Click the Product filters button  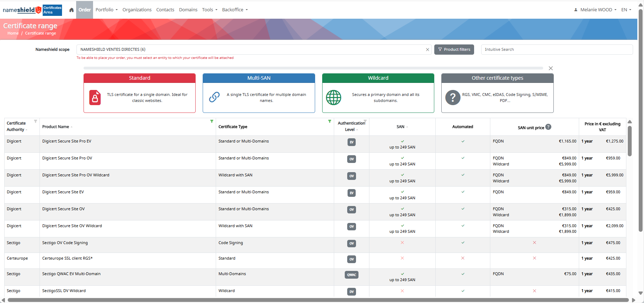pos(454,50)
